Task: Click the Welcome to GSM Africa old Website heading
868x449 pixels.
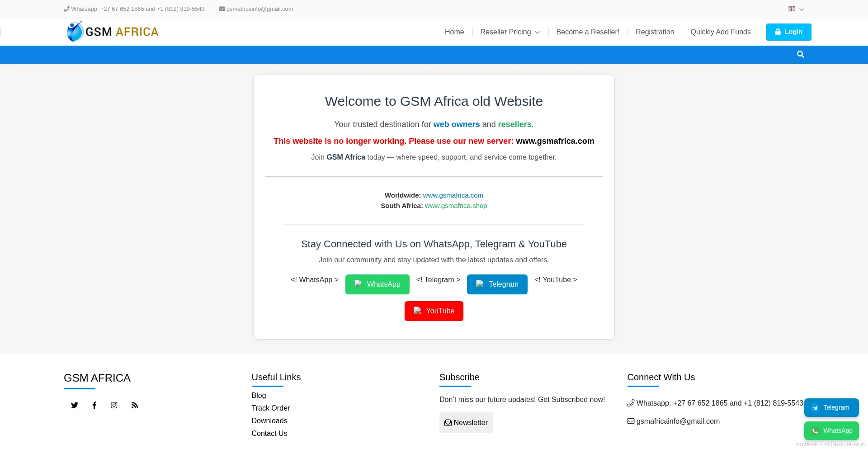Action: pyautogui.click(x=434, y=101)
